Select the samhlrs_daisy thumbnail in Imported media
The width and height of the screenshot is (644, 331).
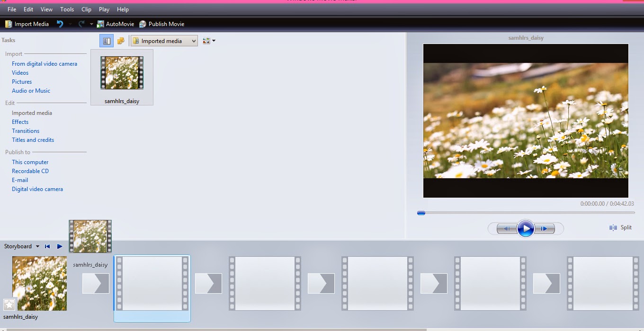pyautogui.click(x=122, y=72)
